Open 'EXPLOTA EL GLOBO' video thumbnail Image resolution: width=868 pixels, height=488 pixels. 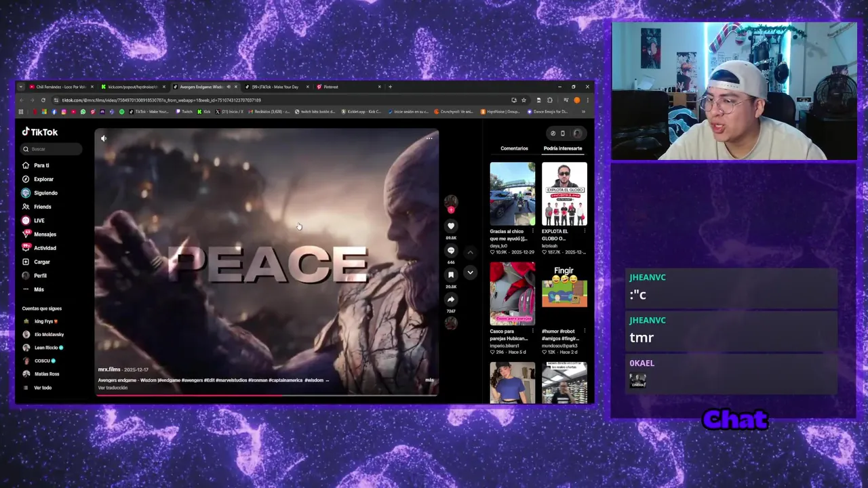[x=564, y=194]
